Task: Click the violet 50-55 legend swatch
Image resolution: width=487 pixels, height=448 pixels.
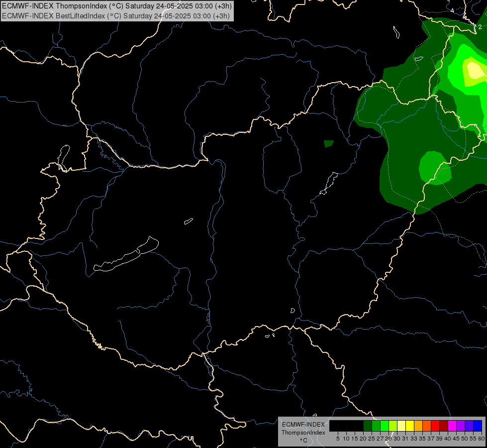Action: point(469,426)
